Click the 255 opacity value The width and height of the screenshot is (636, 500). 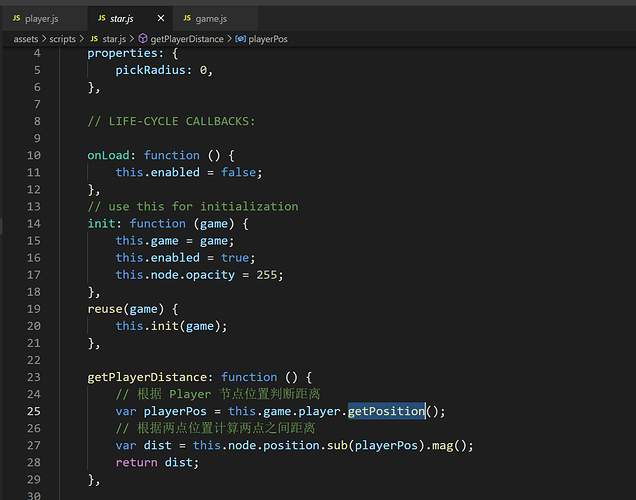[x=266, y=275]
